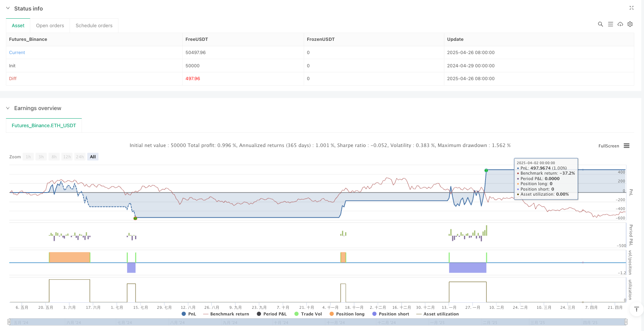This screenshot has width=644, height=331.
Task: Click the search magnifier icon
Action: point(600,24)
